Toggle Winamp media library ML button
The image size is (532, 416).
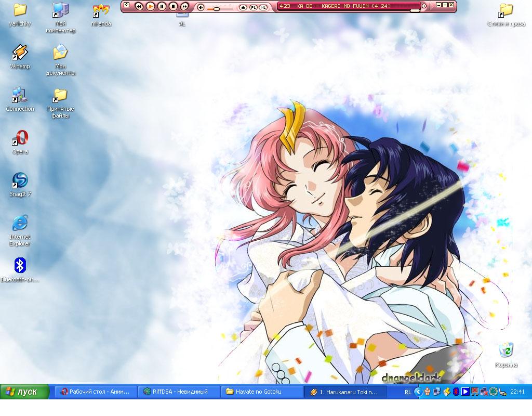point(263,7)
